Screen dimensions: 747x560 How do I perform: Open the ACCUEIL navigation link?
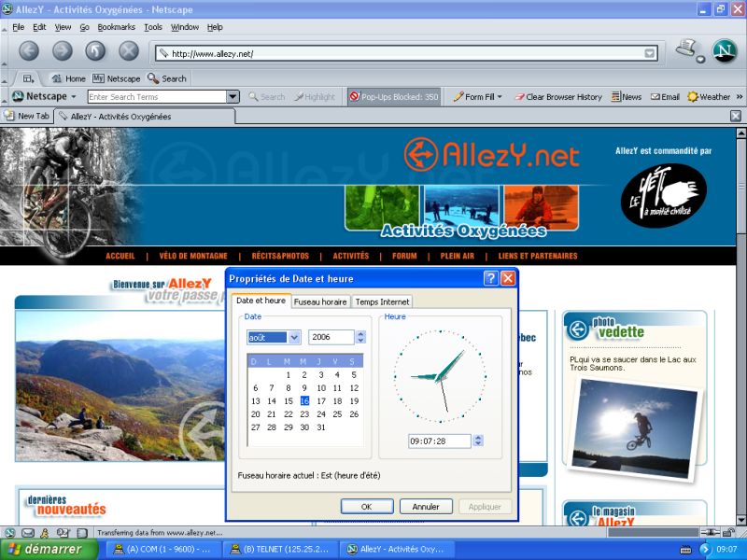120,256
